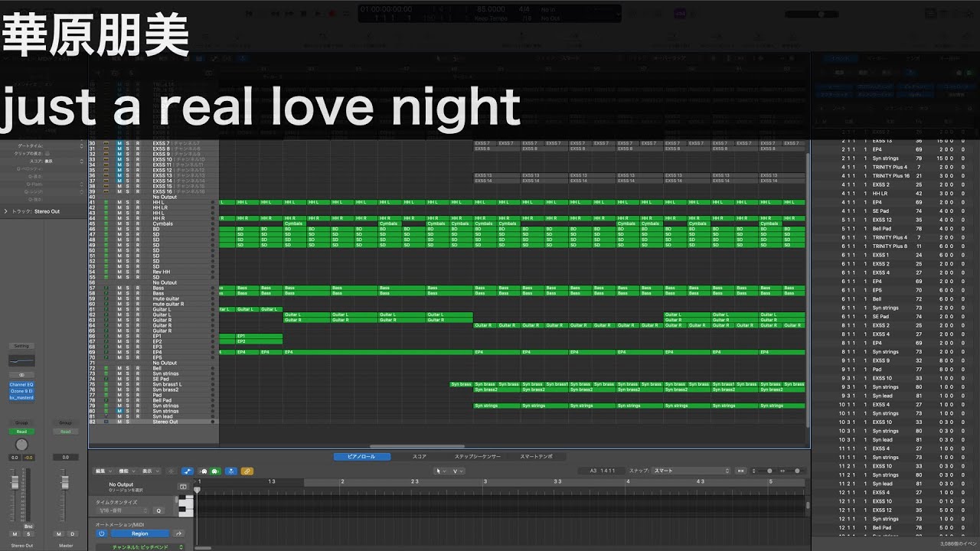Click the EXS5 7 track icon
The image size is (980, 551).
pyautogui.click(x=106, y=143)
